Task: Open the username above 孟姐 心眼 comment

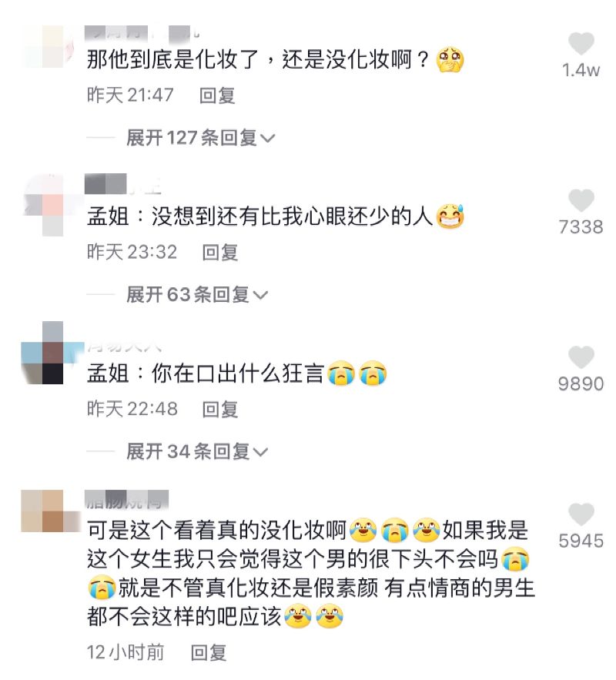Action: (123, 184)
